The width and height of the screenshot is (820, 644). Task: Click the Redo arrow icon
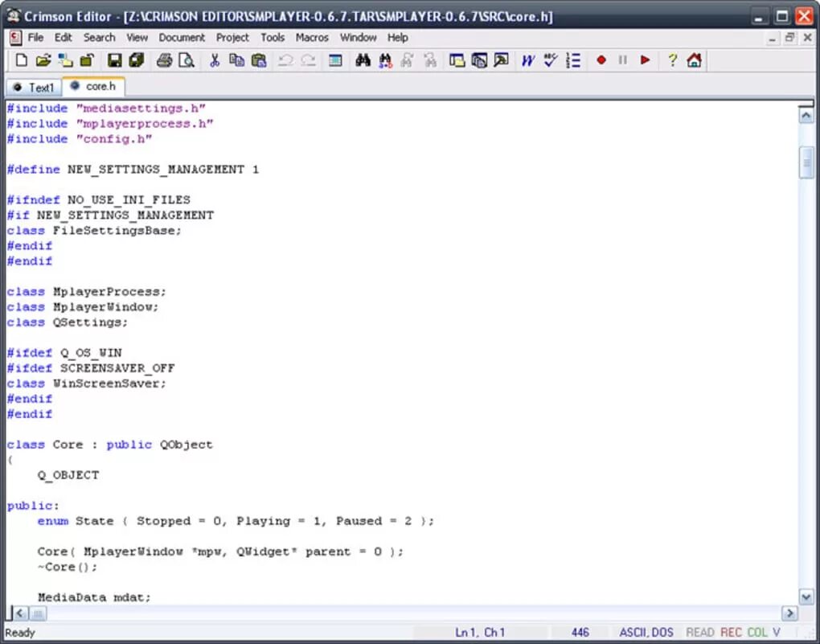(x=308, y=60)
